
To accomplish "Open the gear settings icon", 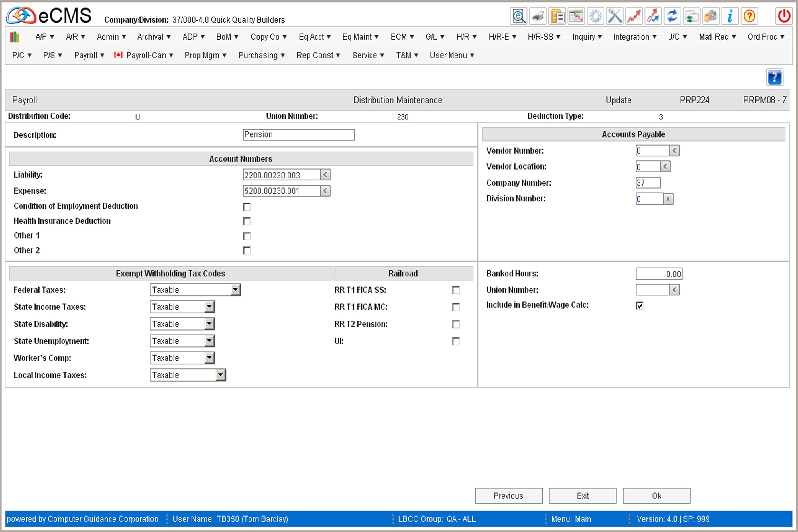I will (595, 16).
